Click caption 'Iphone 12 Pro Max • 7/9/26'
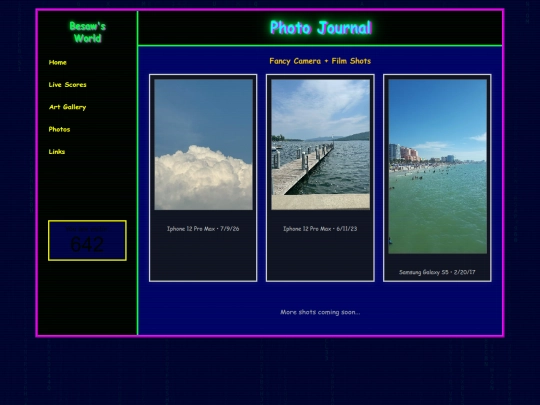 (x=203, y=229)
